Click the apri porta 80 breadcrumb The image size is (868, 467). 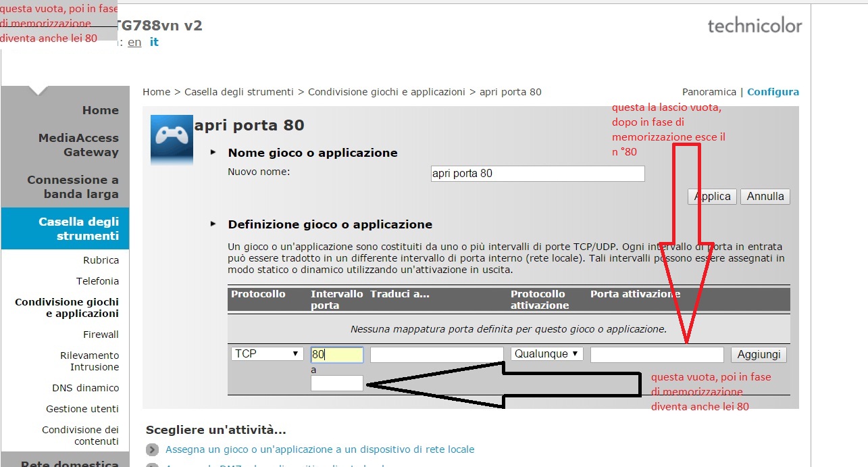pyautogui.click(x=511, y=92)
